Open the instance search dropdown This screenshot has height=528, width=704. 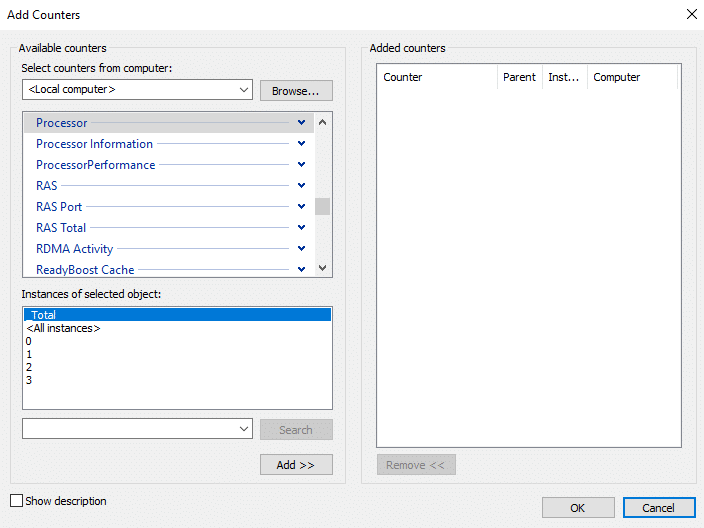[x=244, y=429]
